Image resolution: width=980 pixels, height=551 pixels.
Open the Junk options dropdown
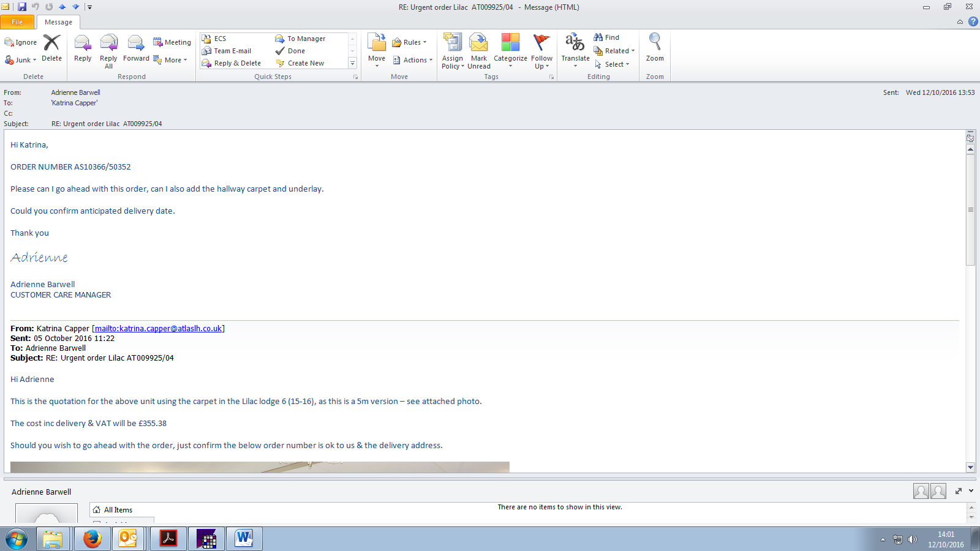21,60
